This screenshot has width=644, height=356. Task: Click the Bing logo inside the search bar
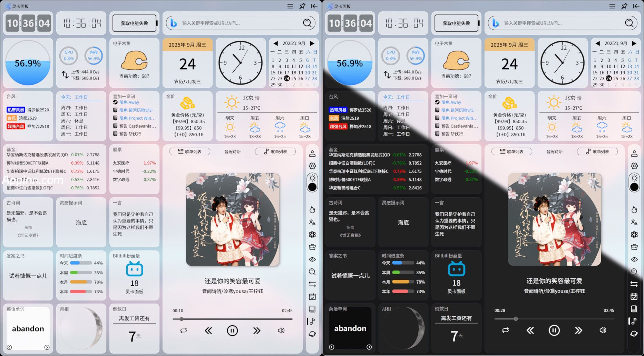(x=174, y=23)
